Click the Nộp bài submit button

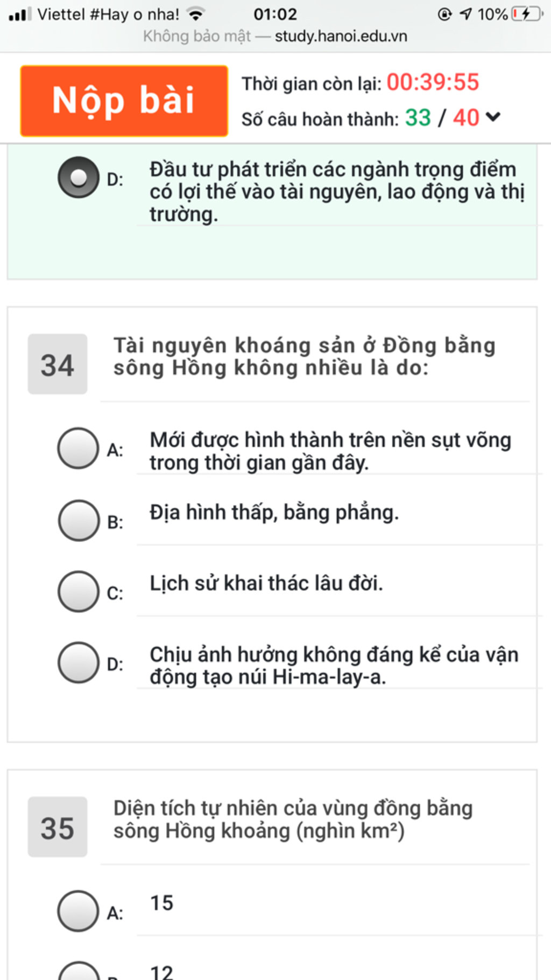(x=124, y=101)
